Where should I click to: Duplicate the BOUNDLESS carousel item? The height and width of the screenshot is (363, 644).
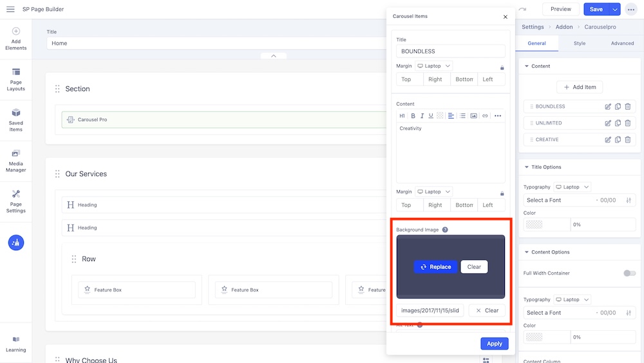coord(618,106)
